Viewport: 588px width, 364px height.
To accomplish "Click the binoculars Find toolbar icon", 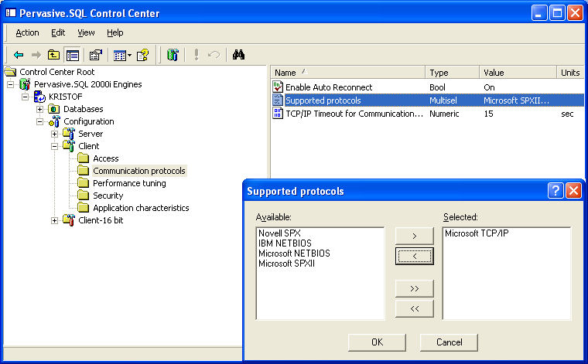I will pyautogui.click(x=238, y=55).
